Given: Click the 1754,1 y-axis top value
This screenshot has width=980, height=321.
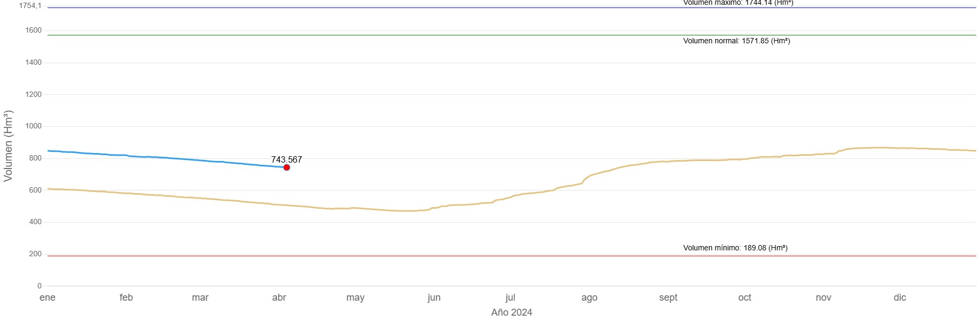Looking at the screenshot, I should [30, 5].
